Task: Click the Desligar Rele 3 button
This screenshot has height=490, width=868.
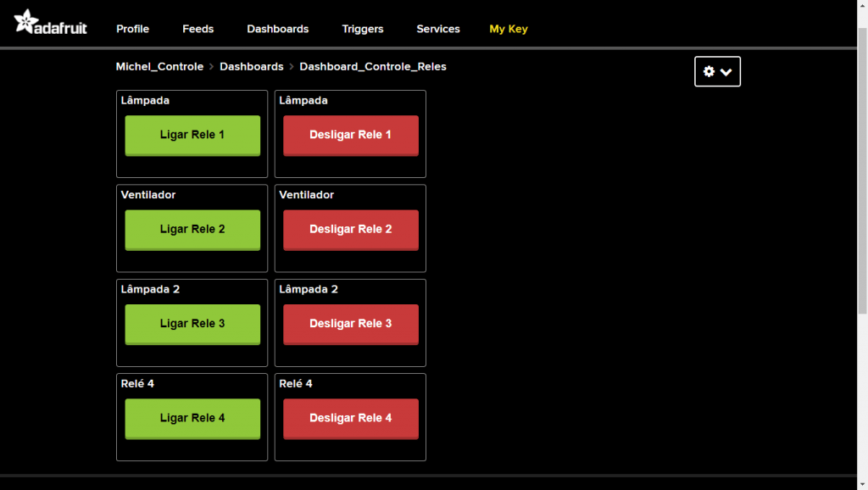Action: pyautogui.click(x=351, y=325)
